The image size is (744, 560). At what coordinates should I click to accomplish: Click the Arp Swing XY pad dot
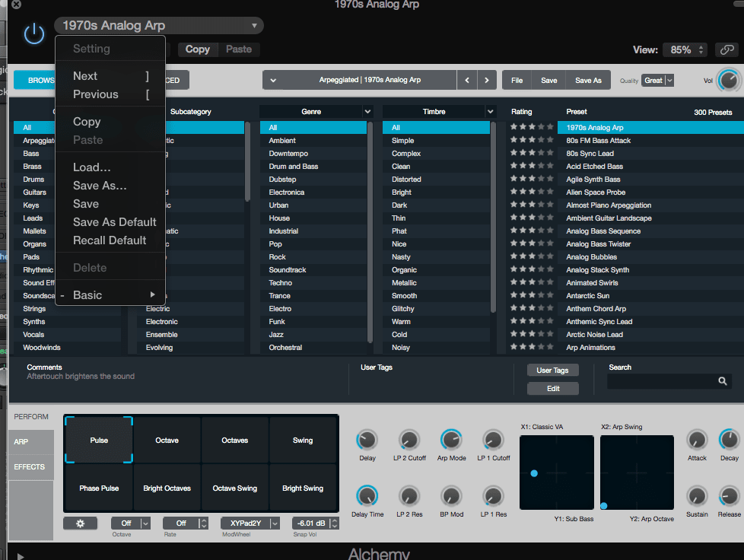coord(604,506)
